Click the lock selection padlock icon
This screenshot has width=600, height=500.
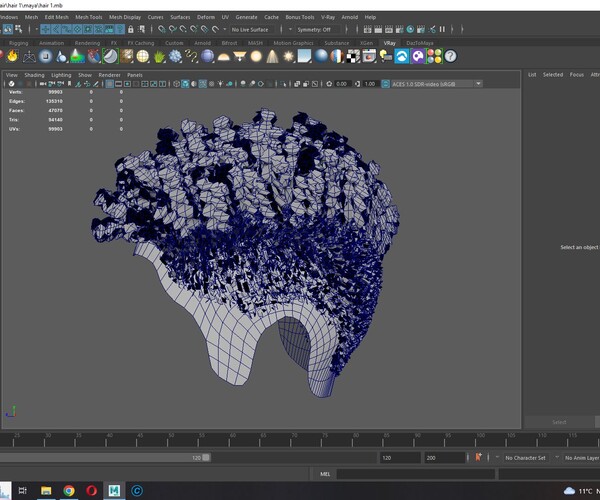point(130,29)
